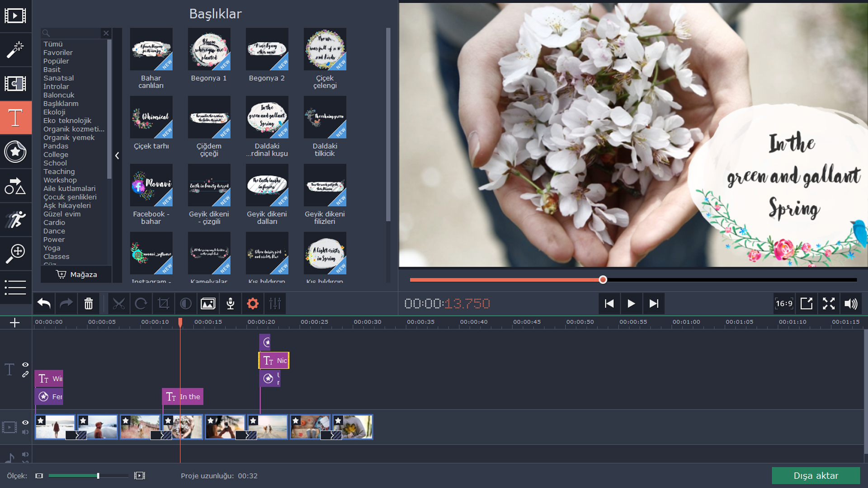Image resolution: width=868 pixels, height=488 pixels.
Task: Click the record audio microphone icon
Action: click(230, 304)
